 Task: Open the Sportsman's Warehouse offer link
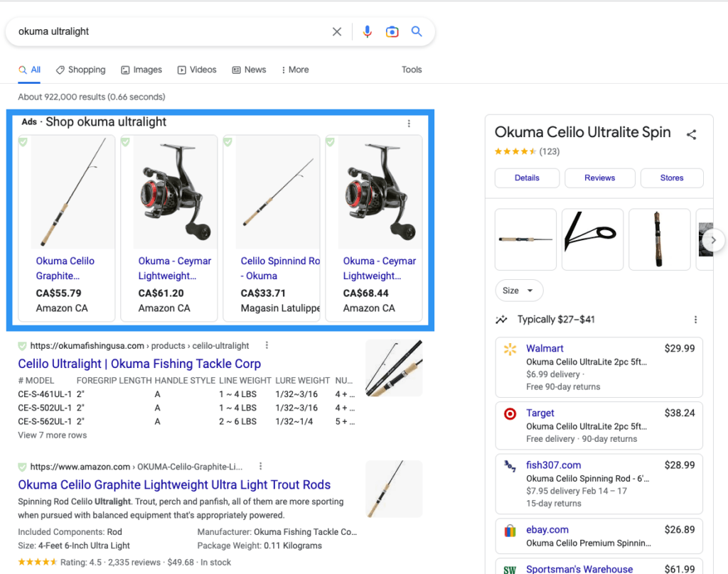pyautogui.click(x=579, y=569)
